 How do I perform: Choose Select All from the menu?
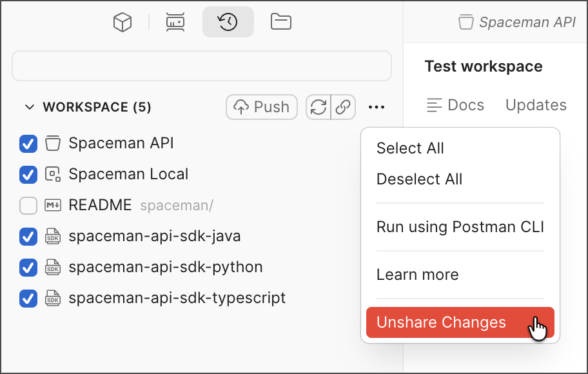(x=460, y=148)
